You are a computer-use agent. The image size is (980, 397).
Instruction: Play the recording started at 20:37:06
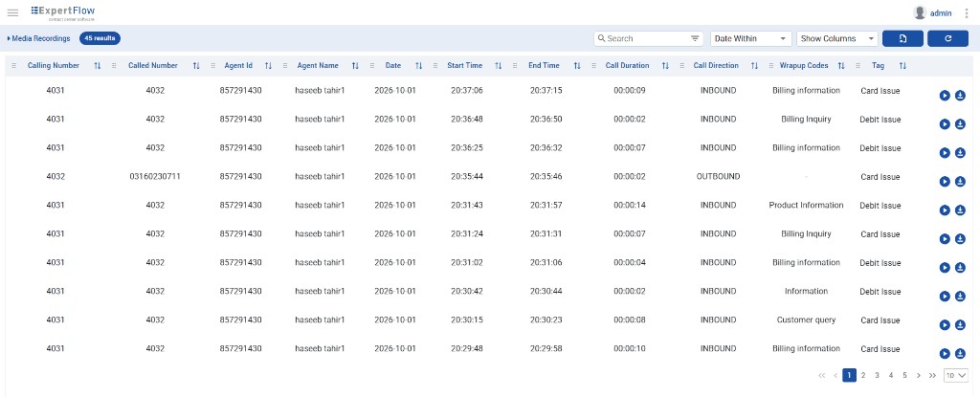945,96
